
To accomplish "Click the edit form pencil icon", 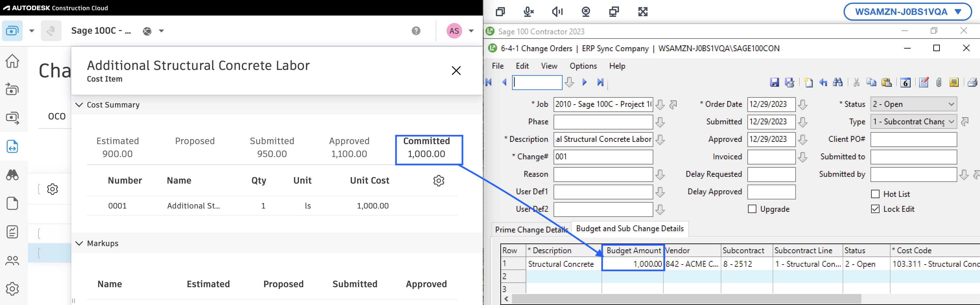I will pos(924,82).
